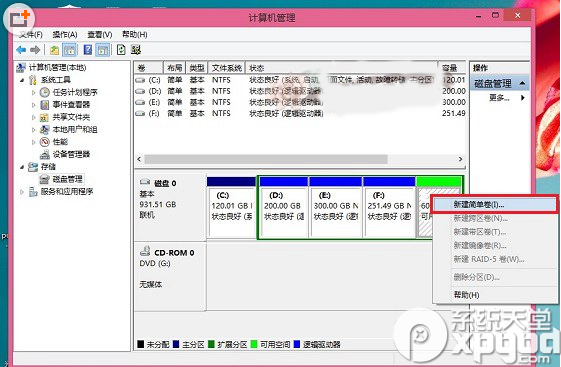Toggle the Show/Hide Console Tree icon
The width and height of the screenshot is (561, 367).
click(x=70, y=50)
